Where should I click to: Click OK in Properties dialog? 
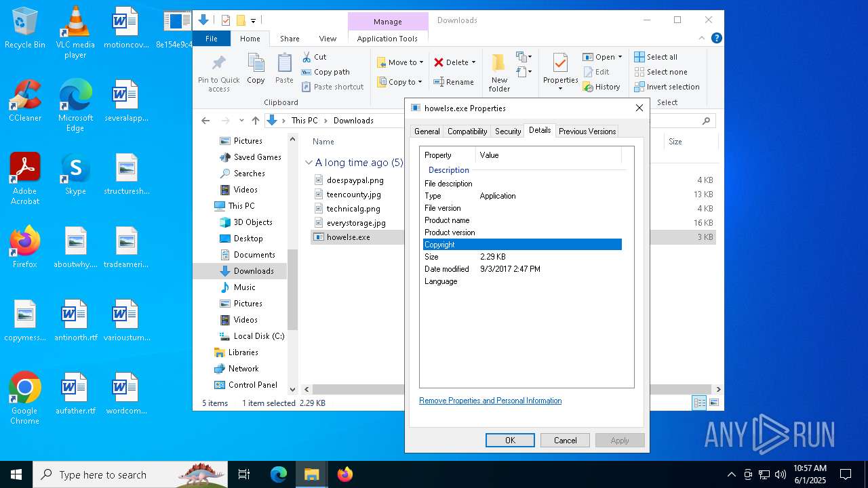tap(510, 440)
